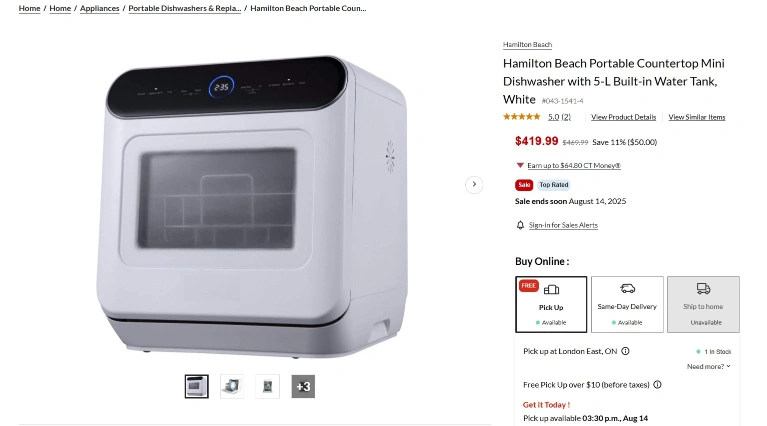Click info icon next to Free Pick Up
Viewport: 767px width, 426px height.
[657, 385]
